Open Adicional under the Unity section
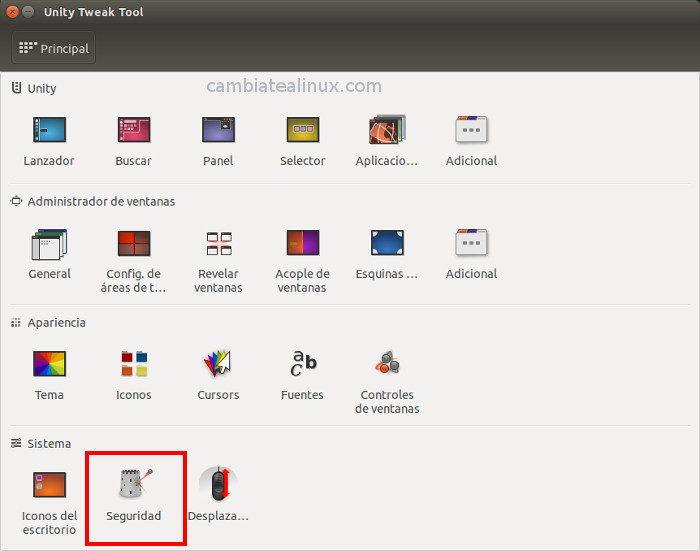 [471, 130]
